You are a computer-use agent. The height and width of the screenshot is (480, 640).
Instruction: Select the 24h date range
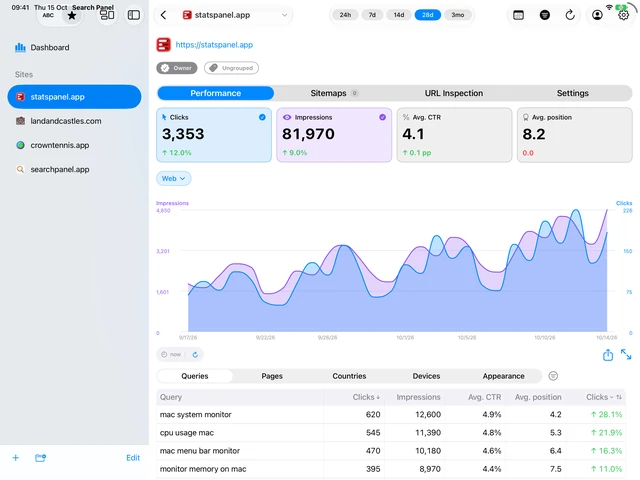[x=345, y=15]
